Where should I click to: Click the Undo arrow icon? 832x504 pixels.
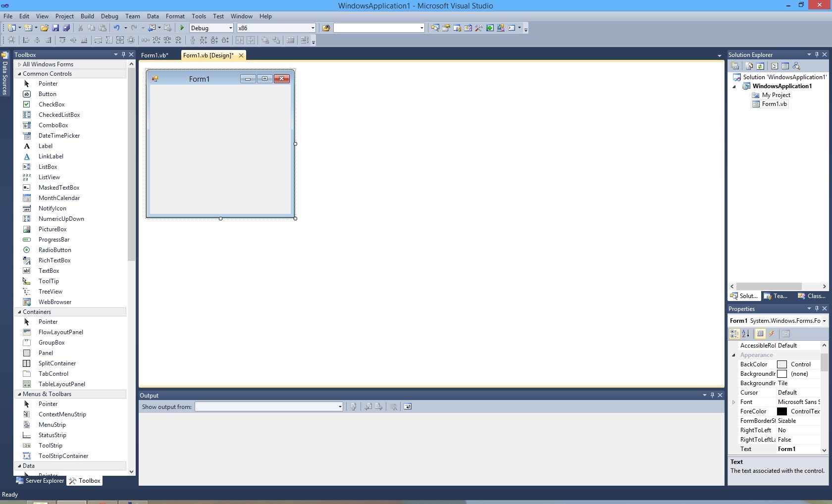click(117, 28)
